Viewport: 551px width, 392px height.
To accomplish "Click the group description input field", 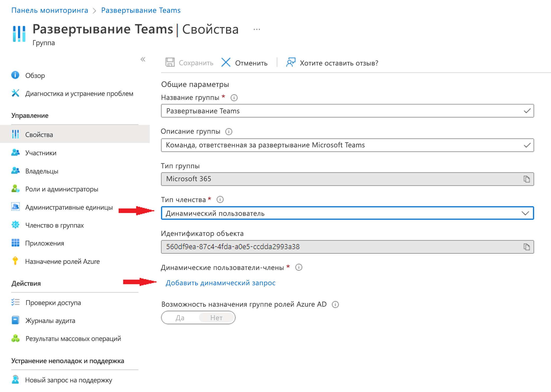I will [347, 145].
